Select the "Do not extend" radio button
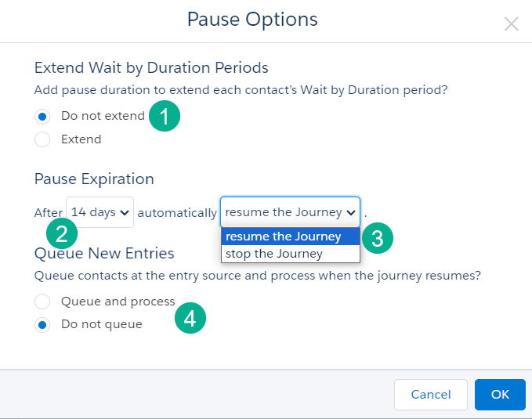Screen dimensions: 532x419 [43, 117]
